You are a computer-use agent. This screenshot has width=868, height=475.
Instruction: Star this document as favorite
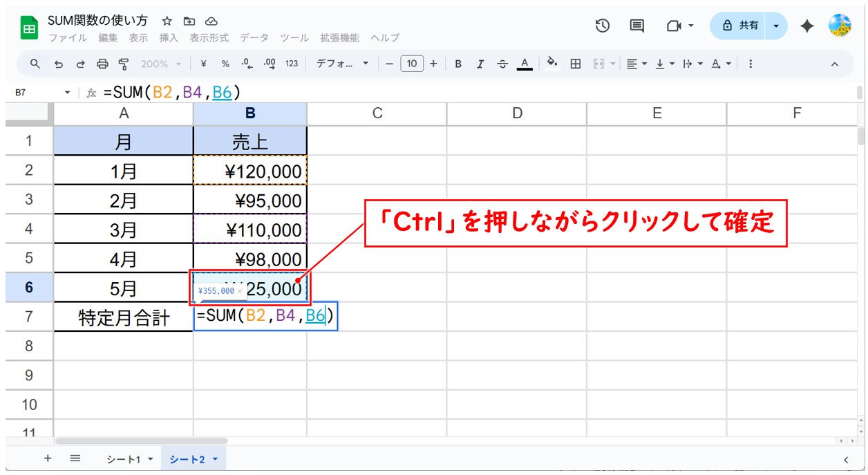tap(167, 21)
